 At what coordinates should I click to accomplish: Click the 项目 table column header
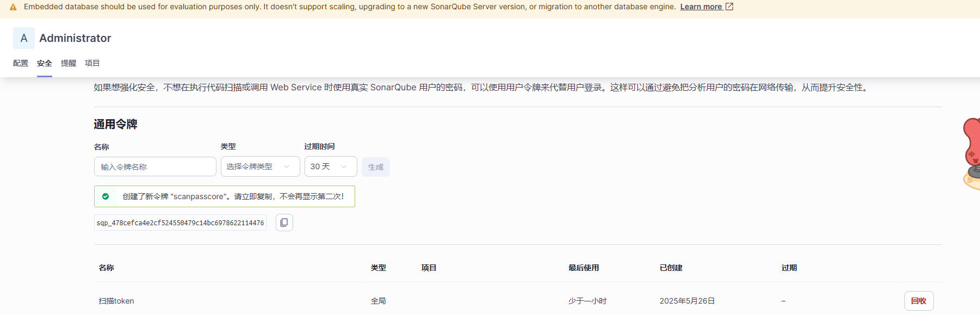click(429, 268)
